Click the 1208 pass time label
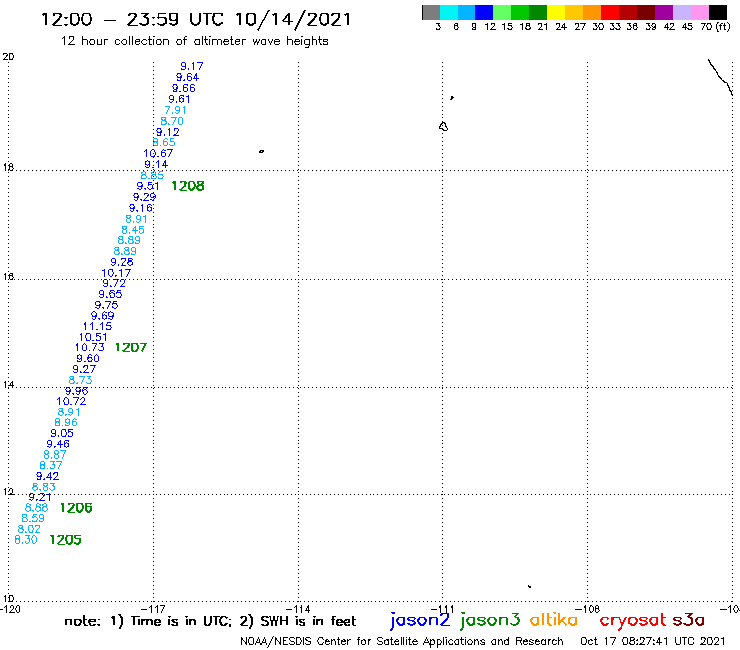 (188, 186)
